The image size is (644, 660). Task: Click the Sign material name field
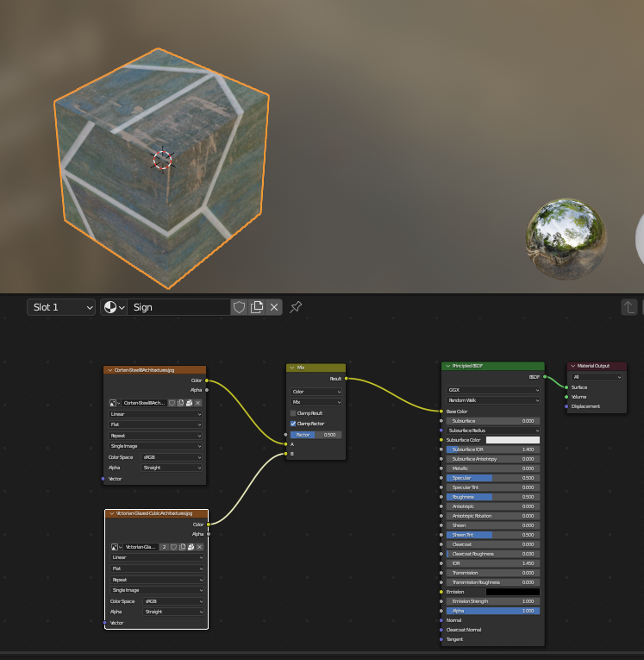tap(179, 307)
